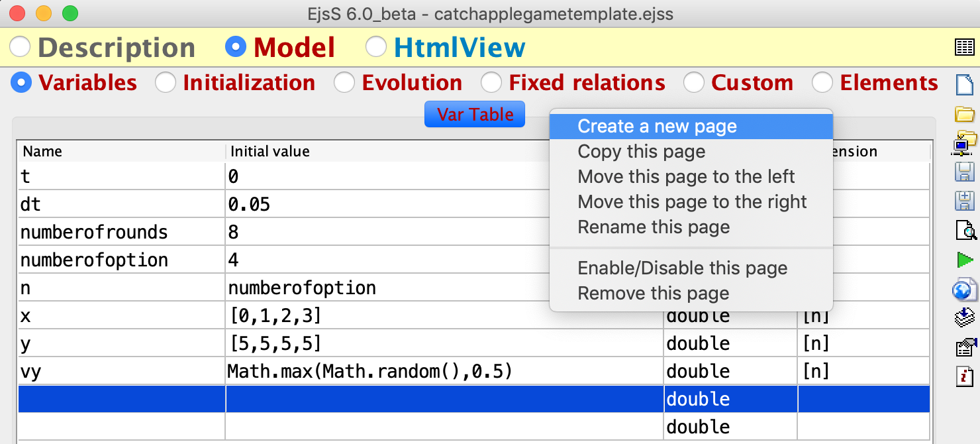Select the Description radio button

[x=20, y=47]
